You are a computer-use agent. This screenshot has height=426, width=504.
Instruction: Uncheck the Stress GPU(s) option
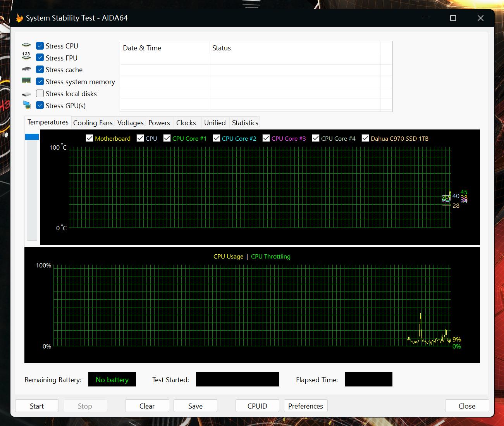click(x=40, y=105)
